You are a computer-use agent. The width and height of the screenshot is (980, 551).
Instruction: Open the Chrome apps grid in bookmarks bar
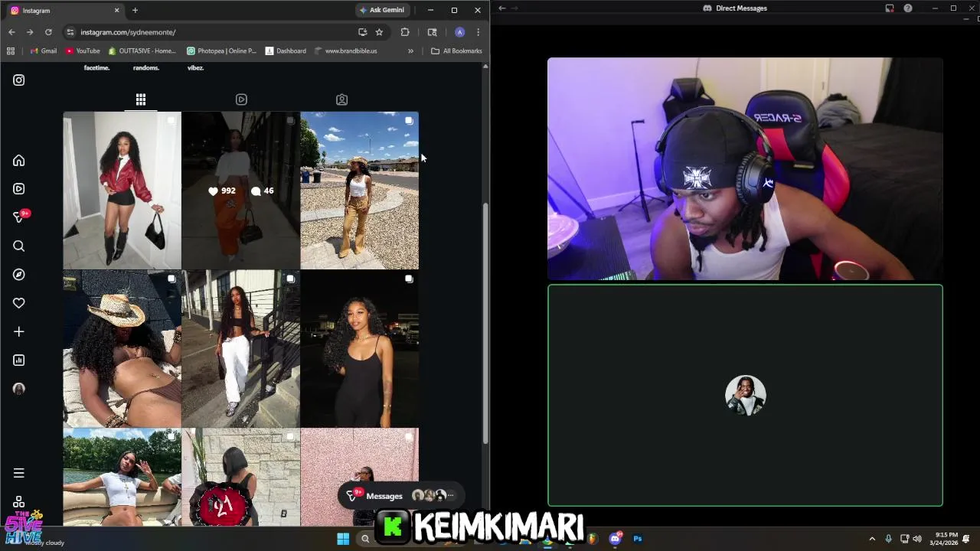pos(11,51)
